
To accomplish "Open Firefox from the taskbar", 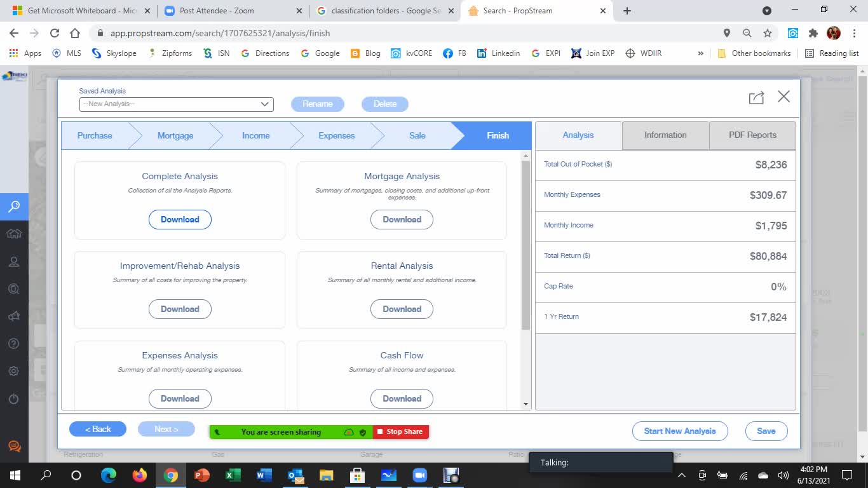I will tap(140, 475).
